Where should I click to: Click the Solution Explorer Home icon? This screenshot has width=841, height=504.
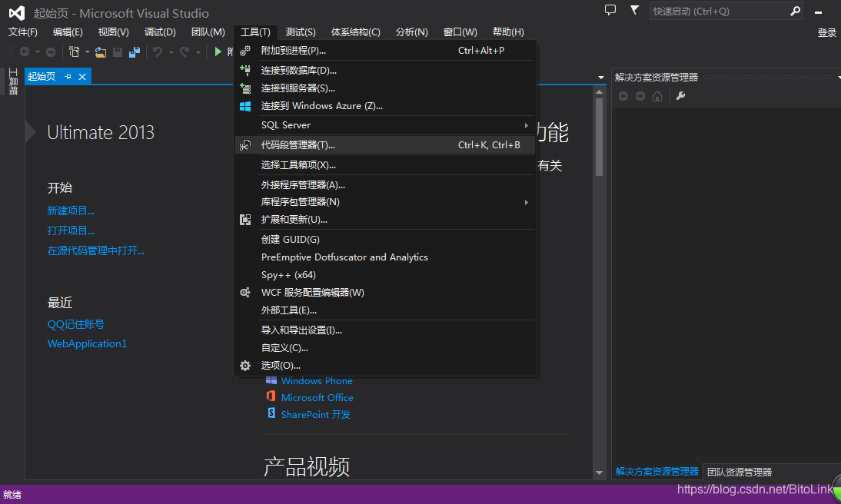tap(657, 96)
